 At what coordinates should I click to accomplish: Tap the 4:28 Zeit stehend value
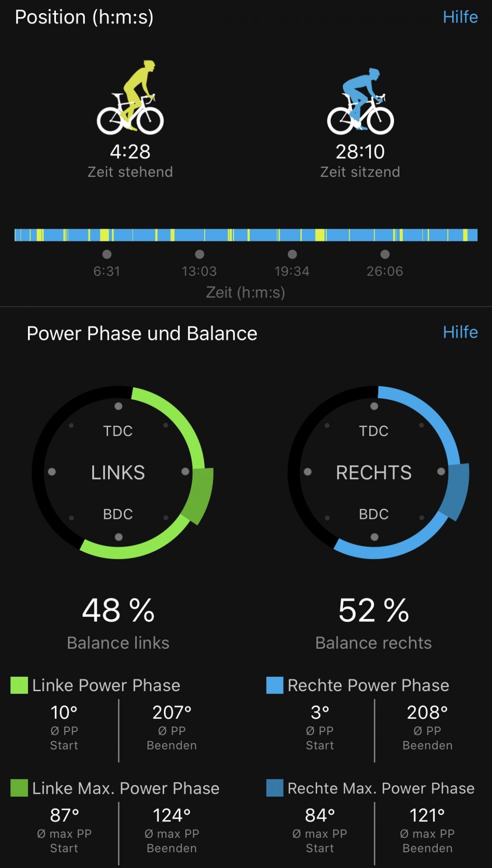point(130,152)
